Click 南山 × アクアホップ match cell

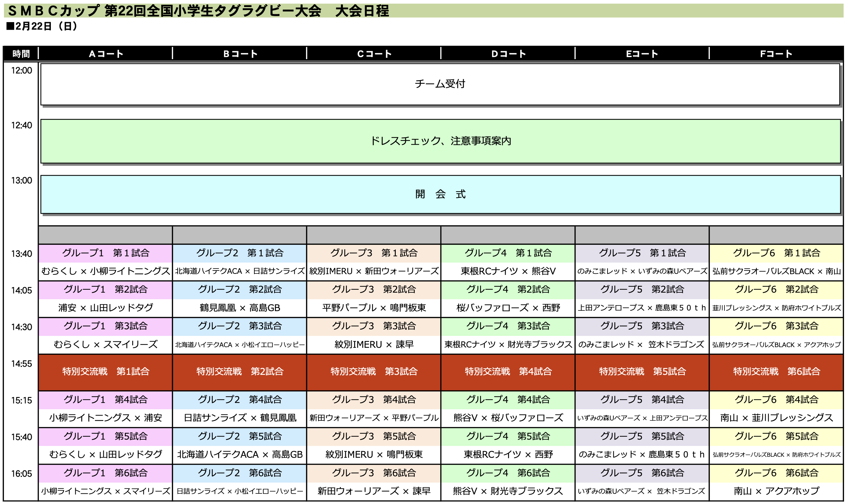coord(776,491)
